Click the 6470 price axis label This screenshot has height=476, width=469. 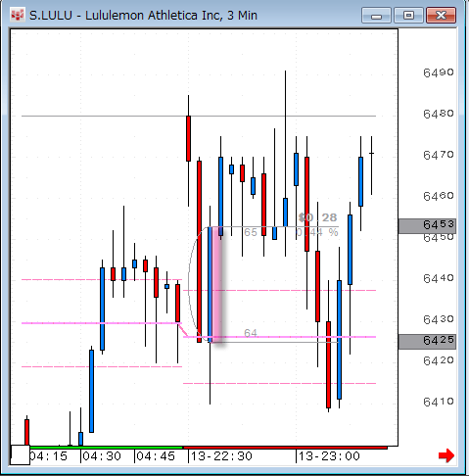tap(439, 155)
